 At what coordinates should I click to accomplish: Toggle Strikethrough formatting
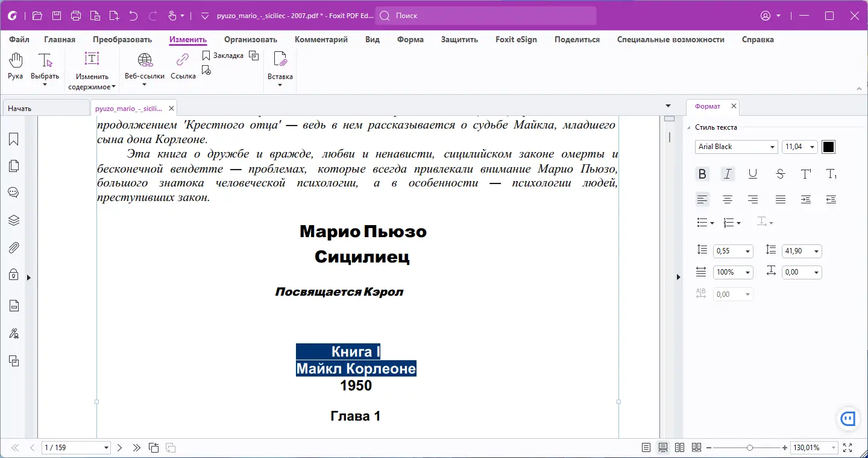(781, 174)
